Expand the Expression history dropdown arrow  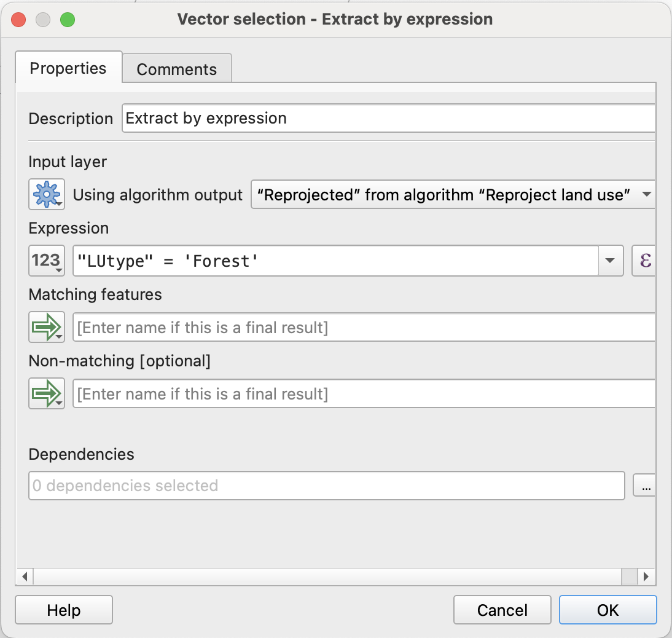(x=609, y=261)
